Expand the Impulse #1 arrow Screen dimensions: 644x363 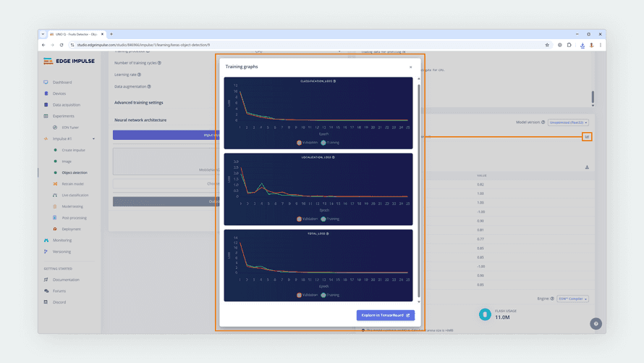93,139
